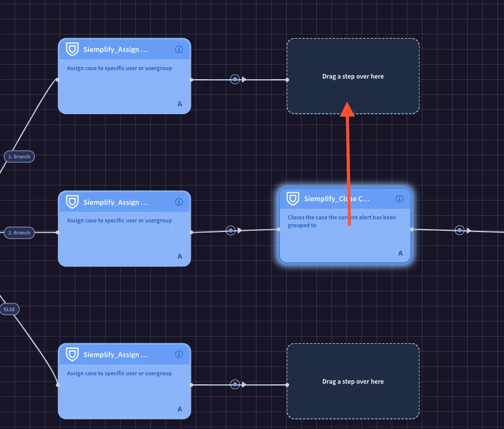The width and height of the screenshot is (504, 429).
Task: Click info icon on 2. Branch Siemplify_Assign step
Action: pos(179,202)
